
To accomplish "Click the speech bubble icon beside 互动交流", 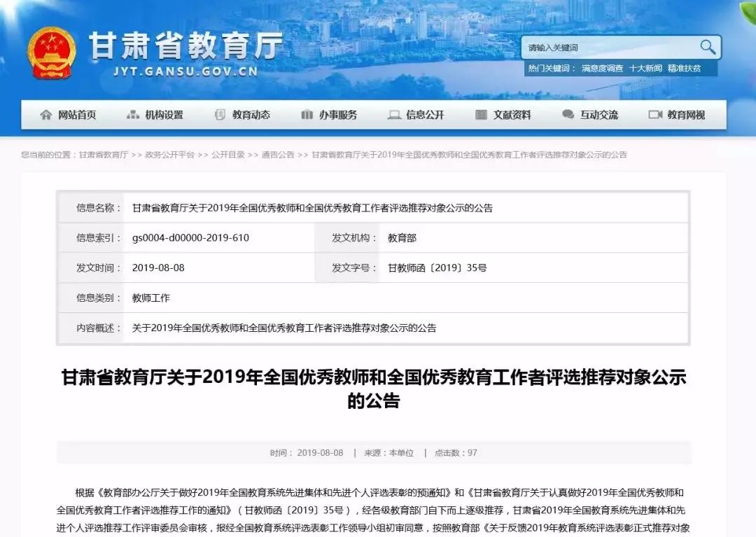I will (568, 115).
